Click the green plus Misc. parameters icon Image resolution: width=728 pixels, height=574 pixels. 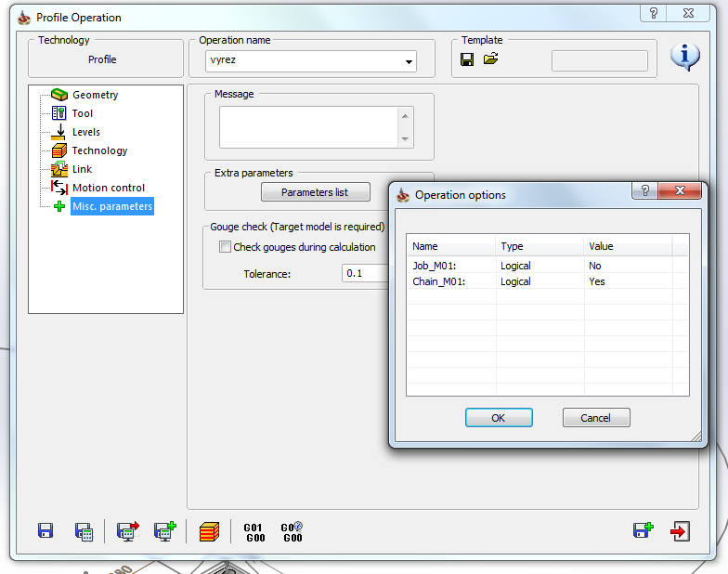pos(59,206)
